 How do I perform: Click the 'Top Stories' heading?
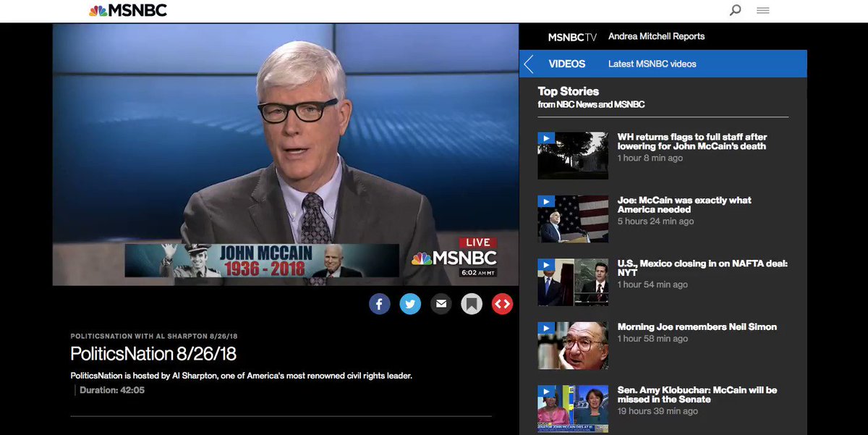click(x=569, y=91)
